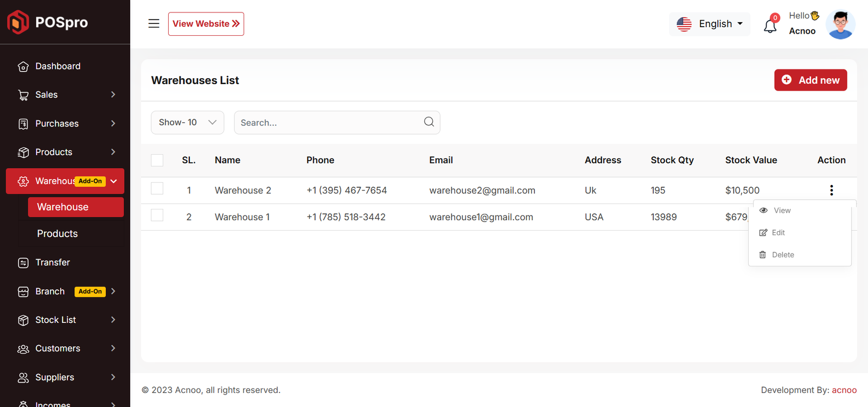Click the POSpro logo
868x407 pixels.
[47, 22]
